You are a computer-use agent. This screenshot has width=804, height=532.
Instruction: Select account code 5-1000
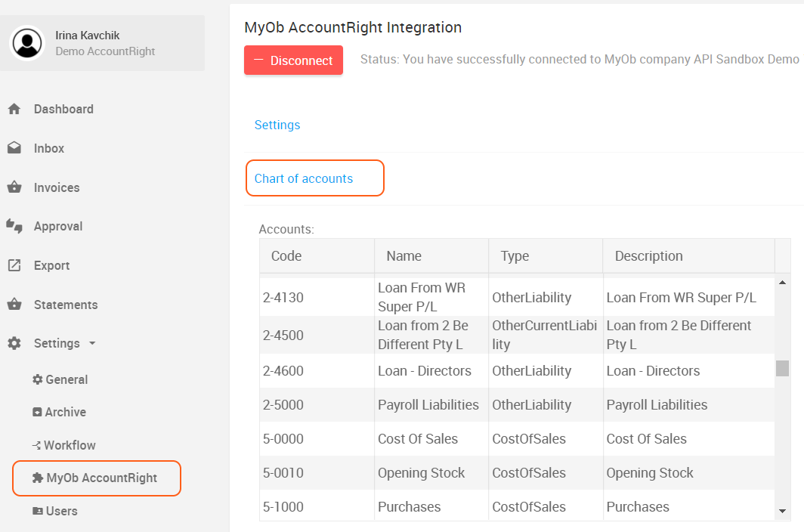click(283, 507)
